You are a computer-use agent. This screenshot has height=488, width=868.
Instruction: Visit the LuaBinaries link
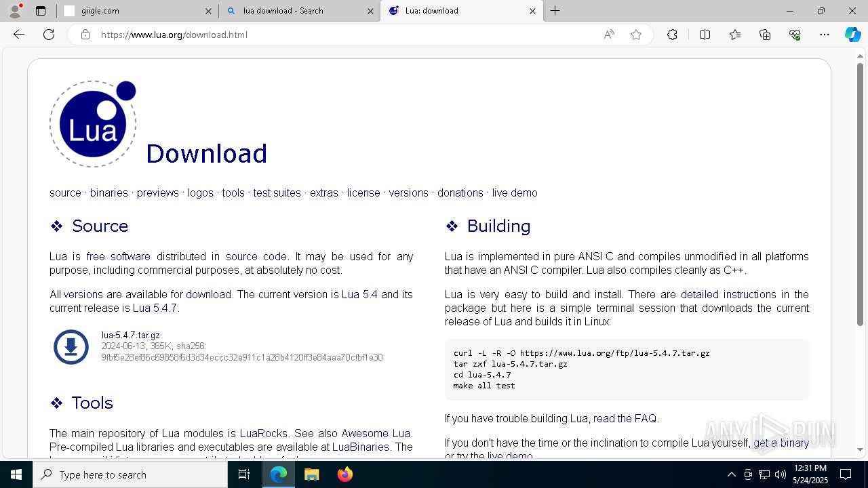coord(361,447)
